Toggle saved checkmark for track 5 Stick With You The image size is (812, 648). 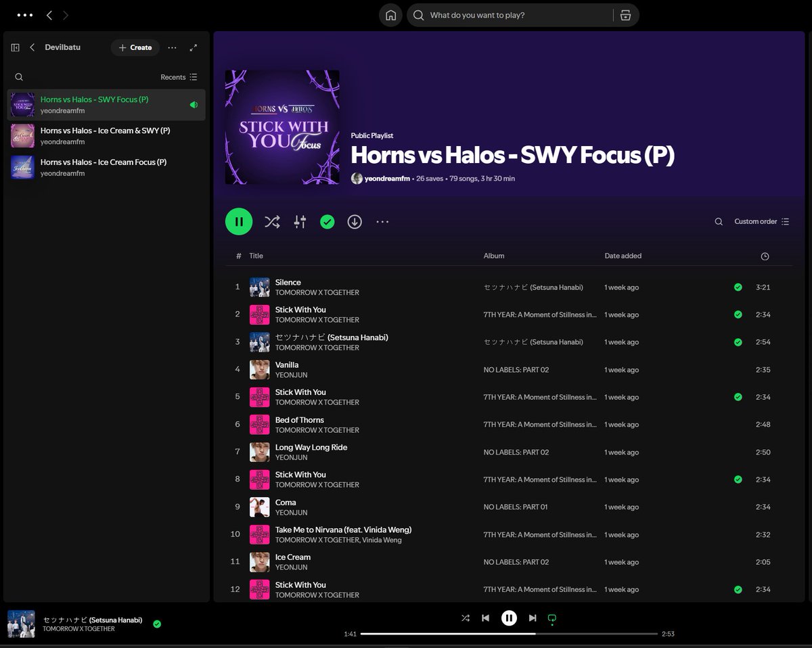738,397
